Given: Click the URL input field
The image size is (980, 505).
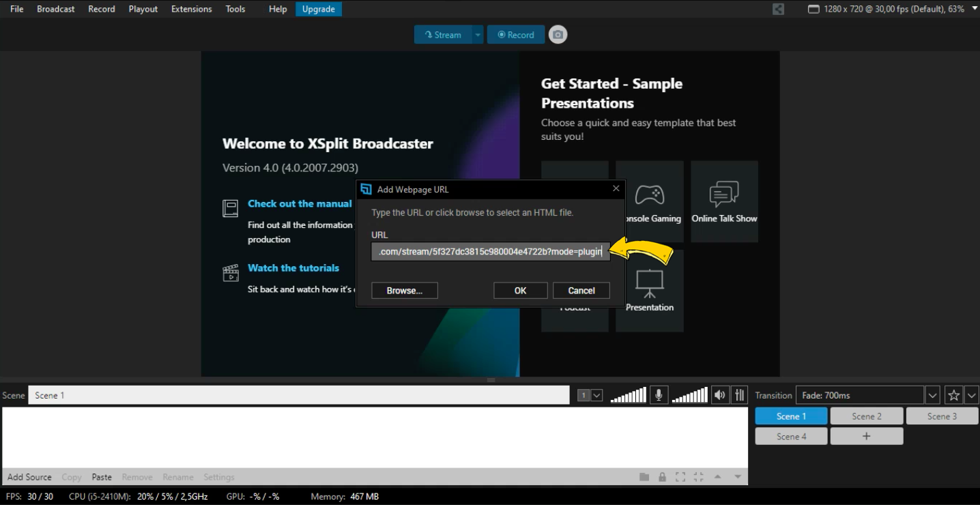Looking at the screenshot, I should pyautogui.click(x=491, y=252).
